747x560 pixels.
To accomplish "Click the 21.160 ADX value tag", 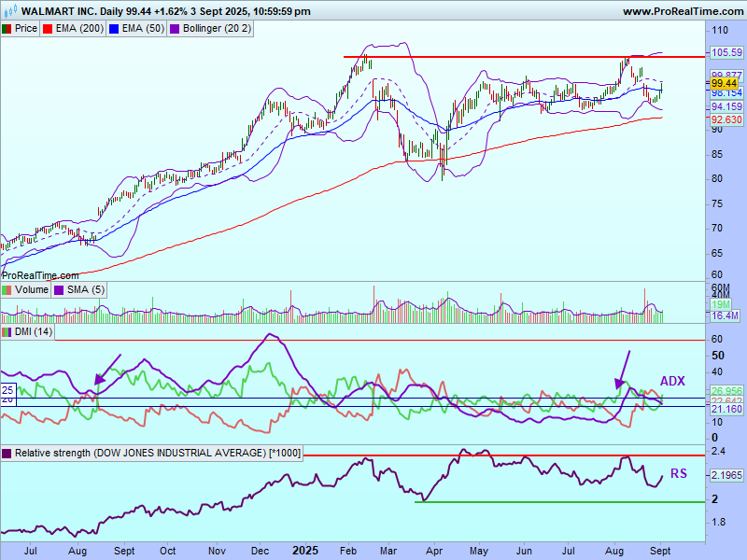I will tap(726, 409).
